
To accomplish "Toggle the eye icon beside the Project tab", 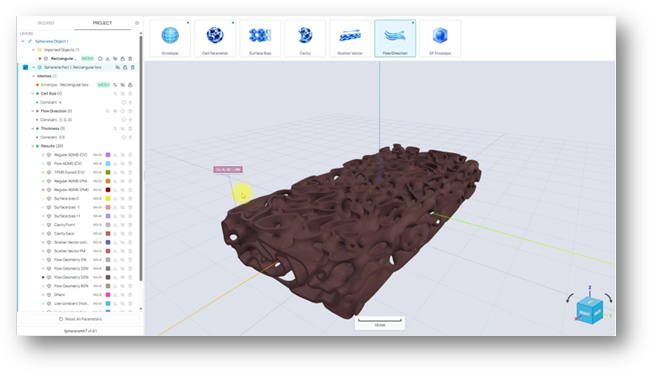I will [137, 23].
